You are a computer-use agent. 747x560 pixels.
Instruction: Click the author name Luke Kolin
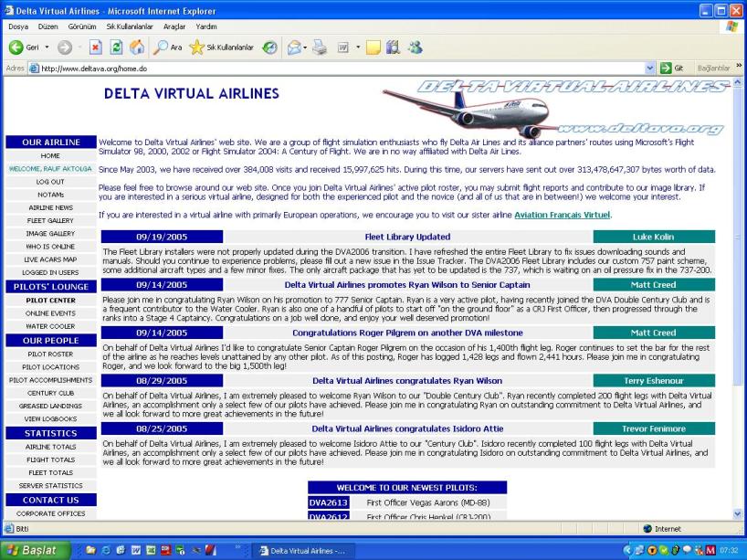pos(653,237)
